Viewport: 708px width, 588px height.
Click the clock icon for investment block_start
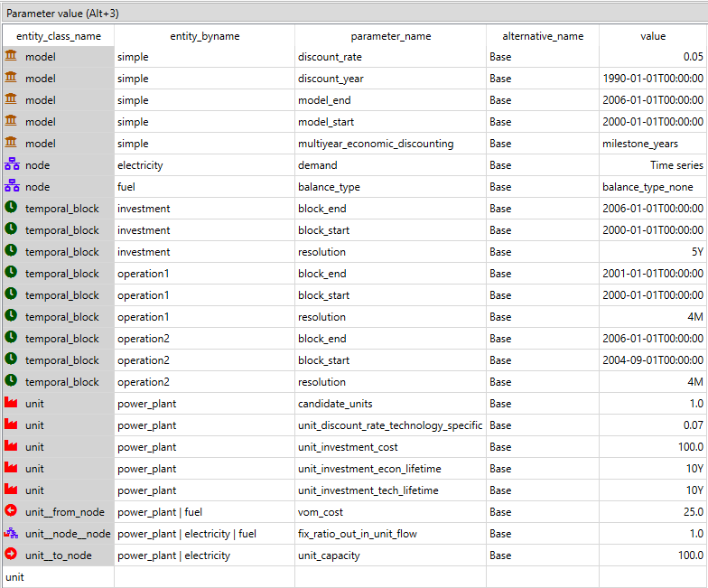click(11, 229)
